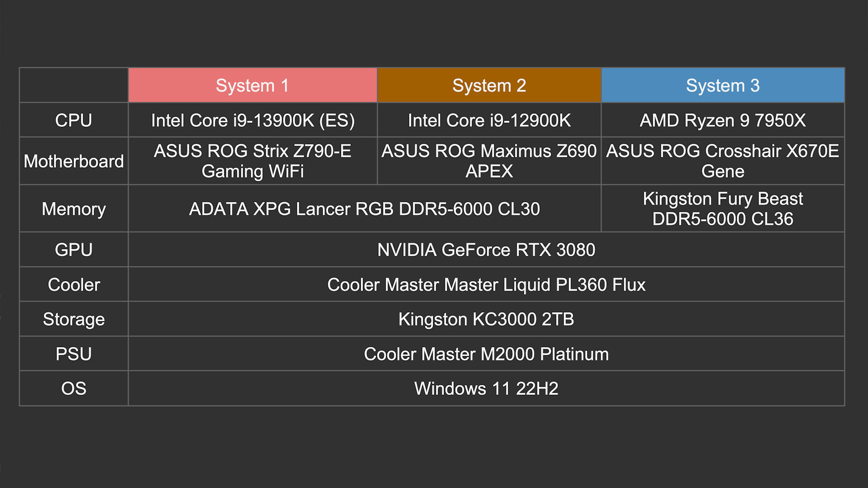The width and height of the screenshot is (868, 488).
Task: Click the ASUS ROG Strix Z790-E cell
Action: (x=252, y=161)
